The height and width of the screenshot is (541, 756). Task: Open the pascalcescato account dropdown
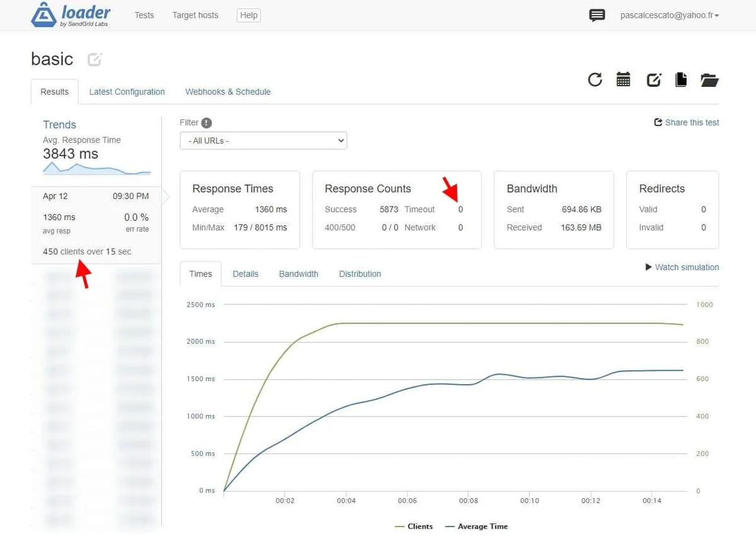[x=669, y=15]
